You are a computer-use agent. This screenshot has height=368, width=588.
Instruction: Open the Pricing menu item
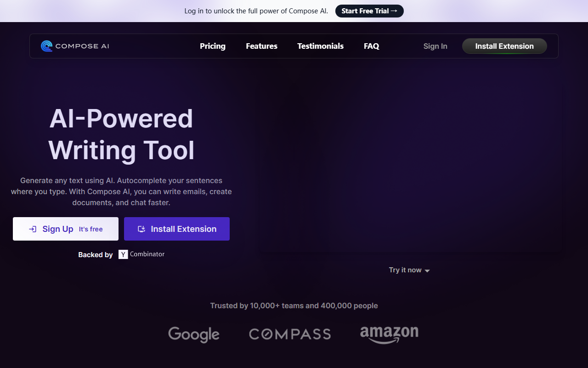pyautogui.click(x=213, y=46)
